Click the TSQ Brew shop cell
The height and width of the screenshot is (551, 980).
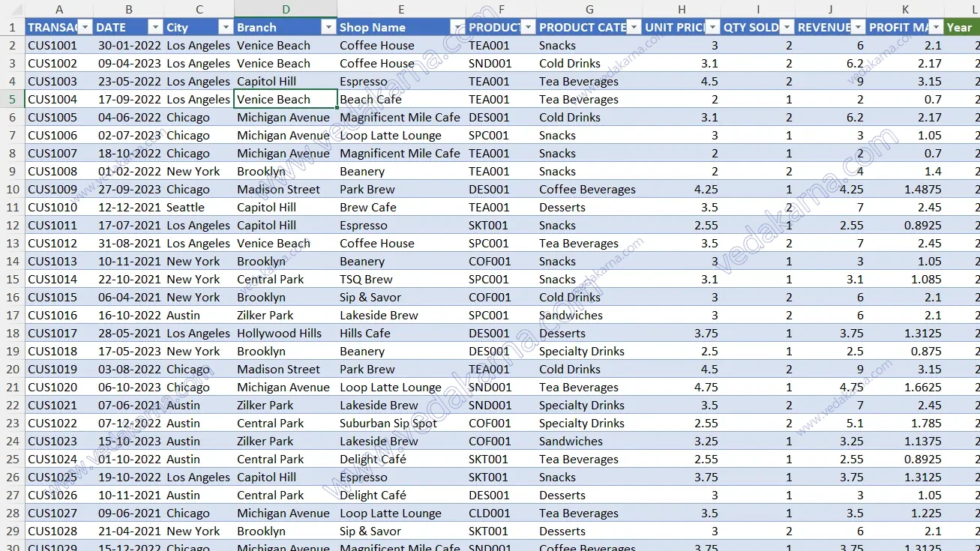(x=401, y=279)
